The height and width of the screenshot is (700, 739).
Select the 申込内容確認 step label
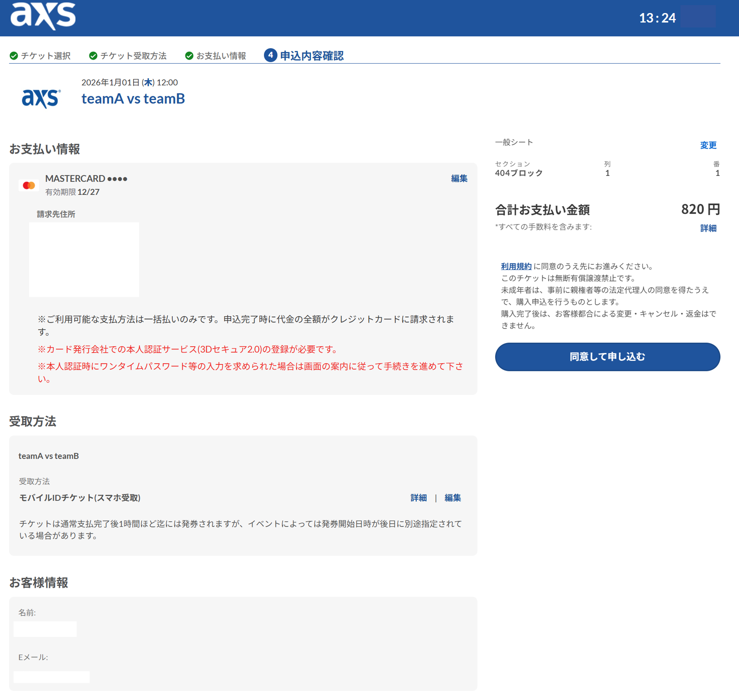(x=312, y=56)
